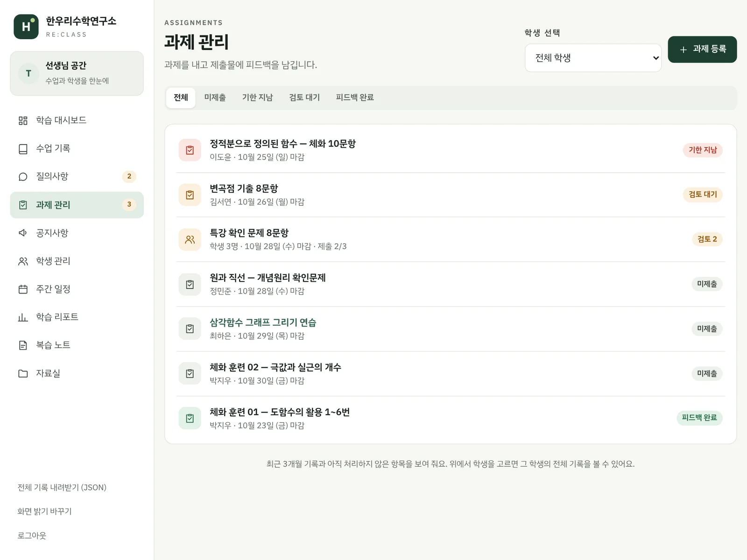The width and height of the screenshot is (747, 560).
Task: Click the 미제출 badge for 원과 직선
Action: pos(707,284)
